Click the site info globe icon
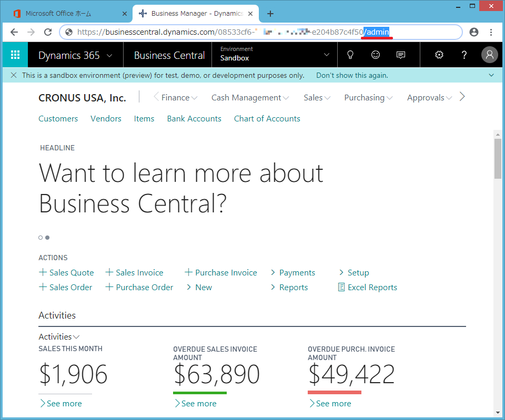 coord(69,32)
